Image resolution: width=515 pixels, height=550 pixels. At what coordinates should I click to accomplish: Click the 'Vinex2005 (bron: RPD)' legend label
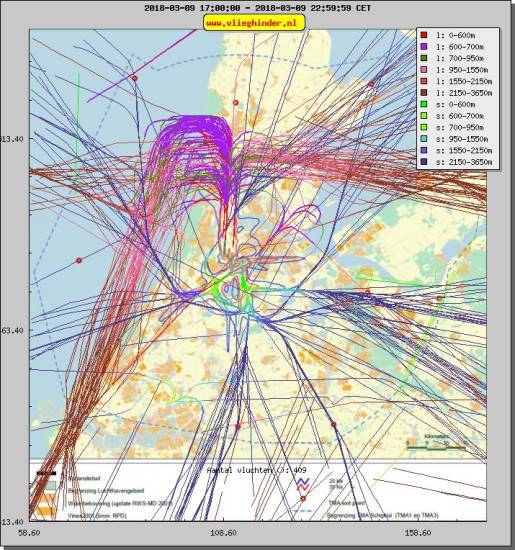pos(97,516)
